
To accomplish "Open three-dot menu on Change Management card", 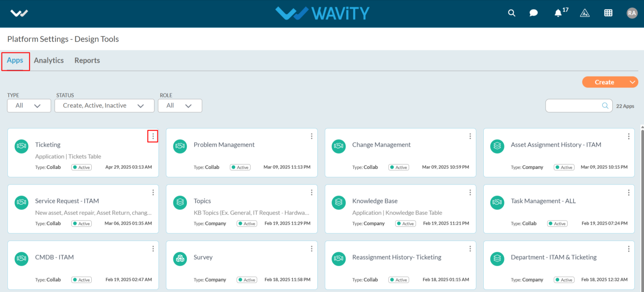I will (x=470, y=136).
